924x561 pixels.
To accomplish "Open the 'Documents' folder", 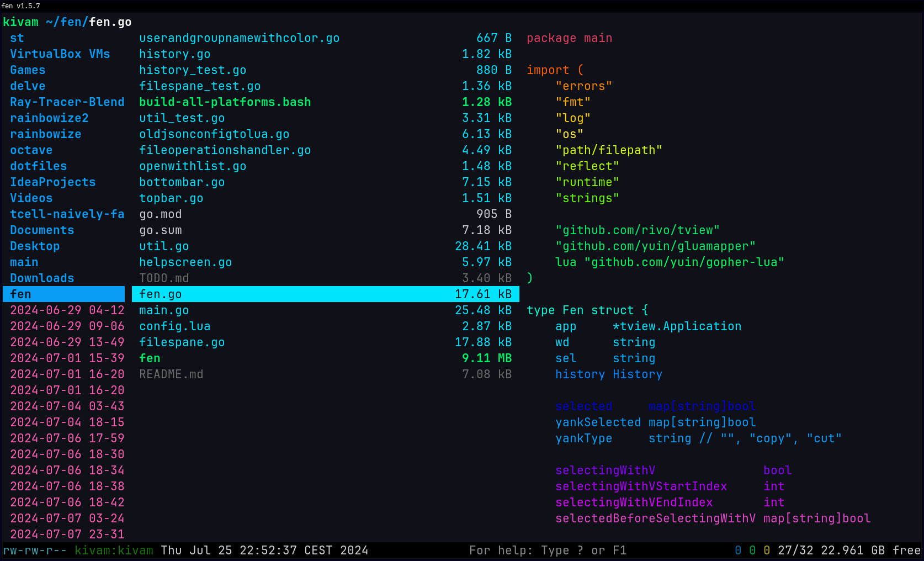I will point(43,230).
